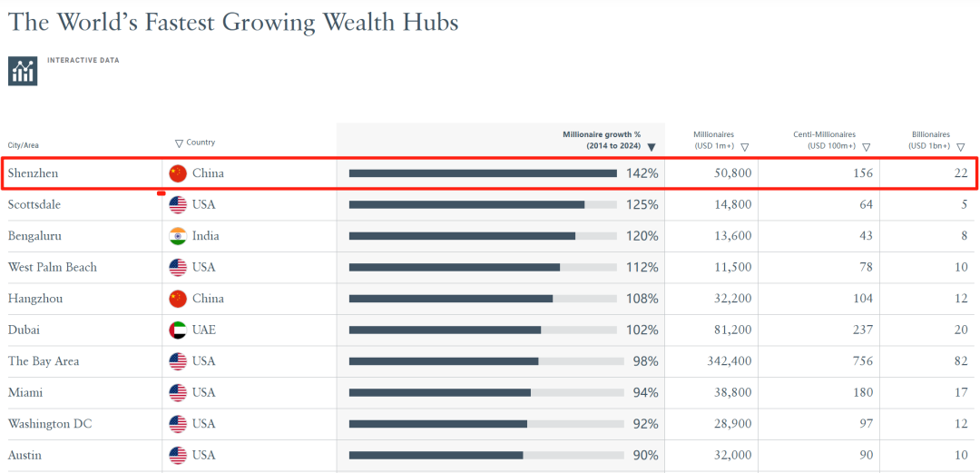This screenshot has height=473, width=980.
Task: Click the USA flag in Miami row
Action: (x=178, y=392)
